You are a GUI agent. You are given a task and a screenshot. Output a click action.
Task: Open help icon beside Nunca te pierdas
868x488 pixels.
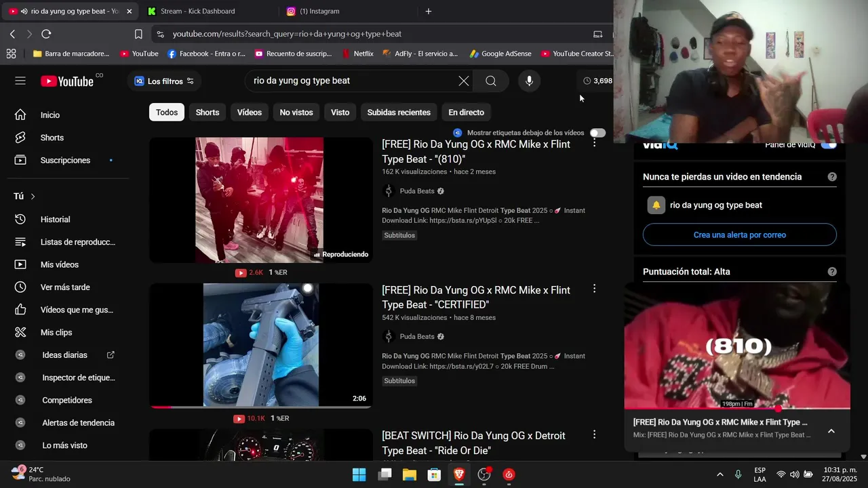832,177
